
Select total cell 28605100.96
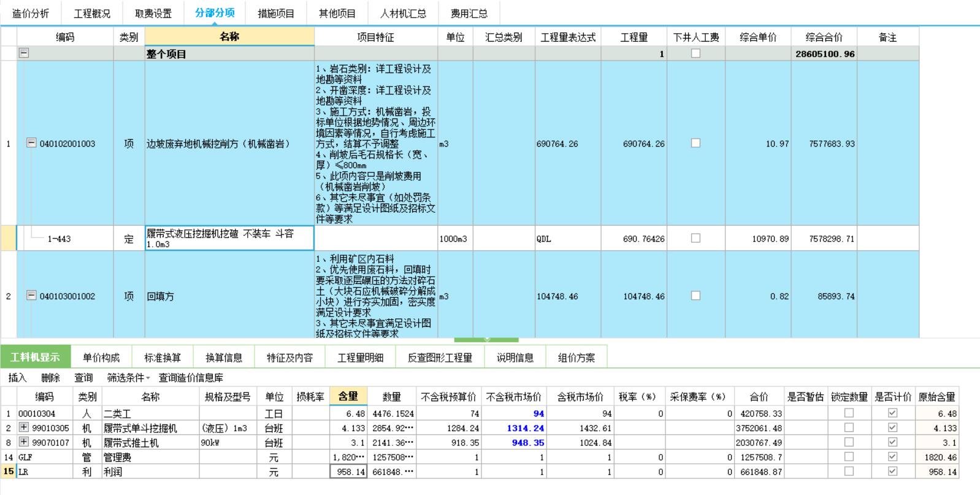824,53
